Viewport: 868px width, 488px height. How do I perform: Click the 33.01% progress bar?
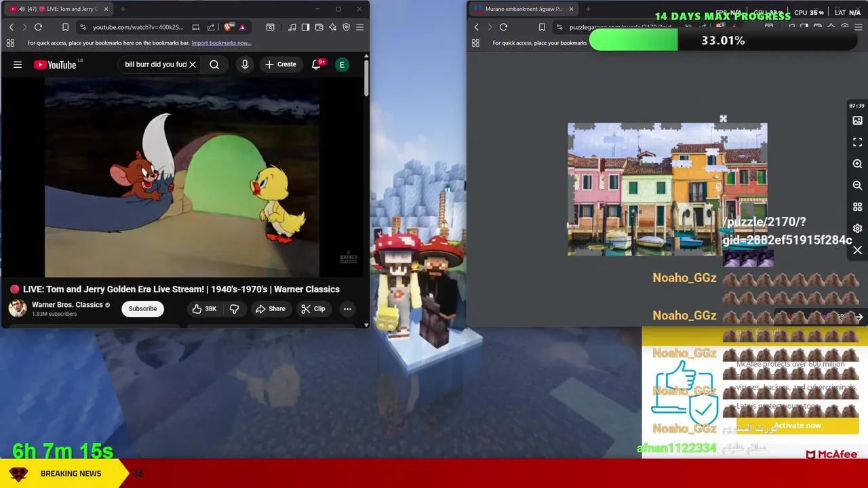click(x=723, y=41)
